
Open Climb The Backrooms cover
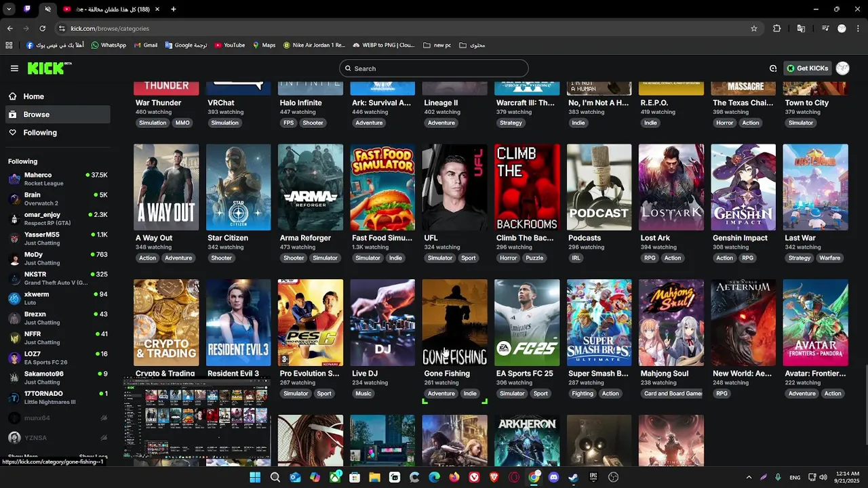point(527,187)
